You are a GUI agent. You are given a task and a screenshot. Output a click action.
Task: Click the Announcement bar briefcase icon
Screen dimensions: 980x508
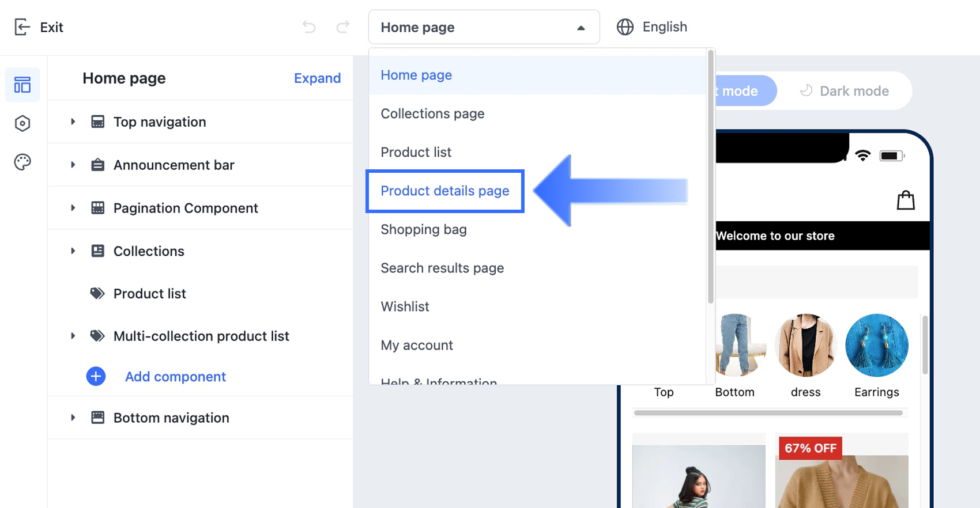pos(98,165)
